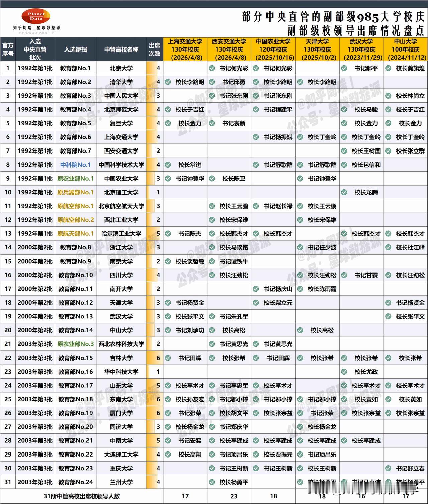Click the 西北农林科技大学 name cell

[x=121, y=344]
